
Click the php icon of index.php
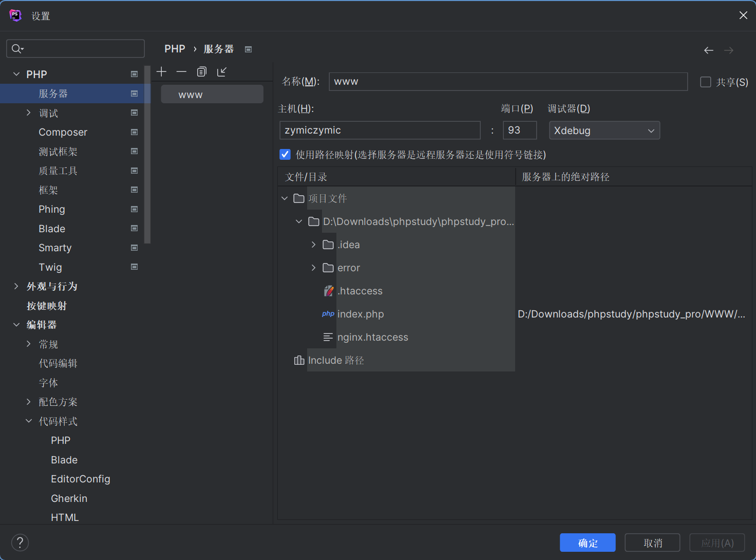coord(328,314)
